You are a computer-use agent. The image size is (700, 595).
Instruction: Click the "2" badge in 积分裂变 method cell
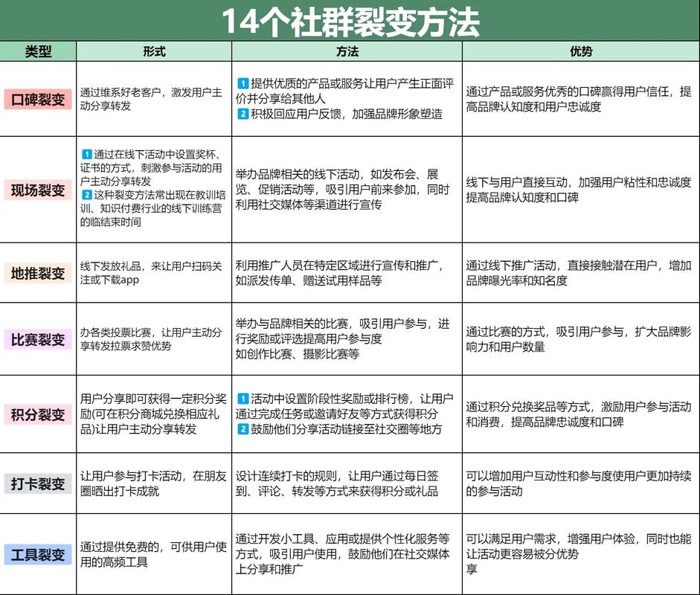point(243,428)
